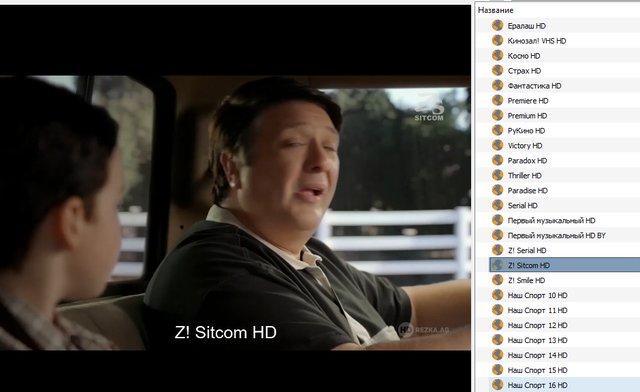Select the highlighted Z! Sitcom HD name

[x=529, y=265]
